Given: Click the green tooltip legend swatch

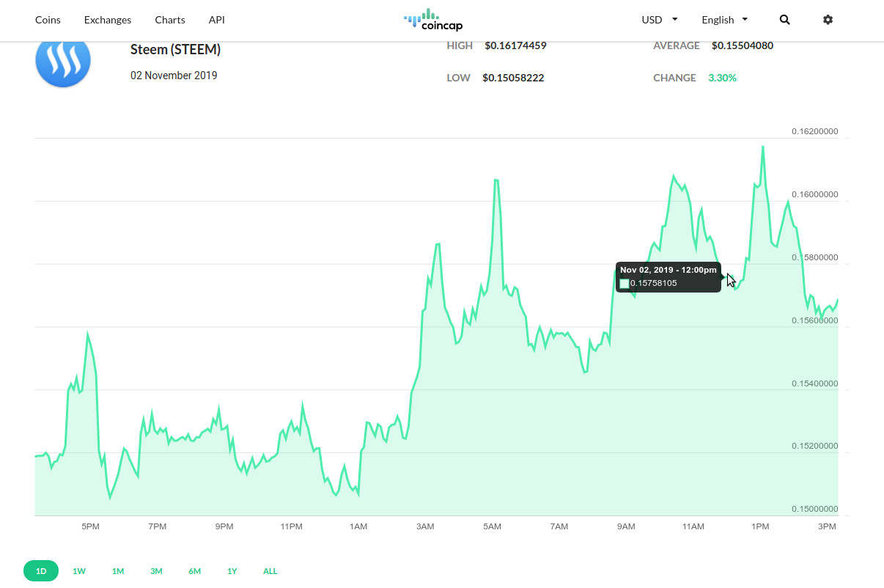Looking at the screenshot, I should [x=625, y=284].
